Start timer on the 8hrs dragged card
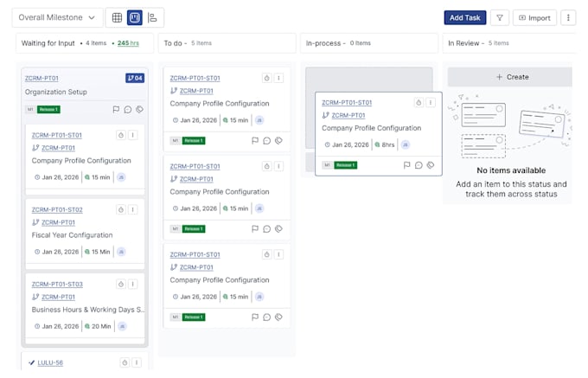The width and height of the screenshot is (588, 378). [419, 102]
